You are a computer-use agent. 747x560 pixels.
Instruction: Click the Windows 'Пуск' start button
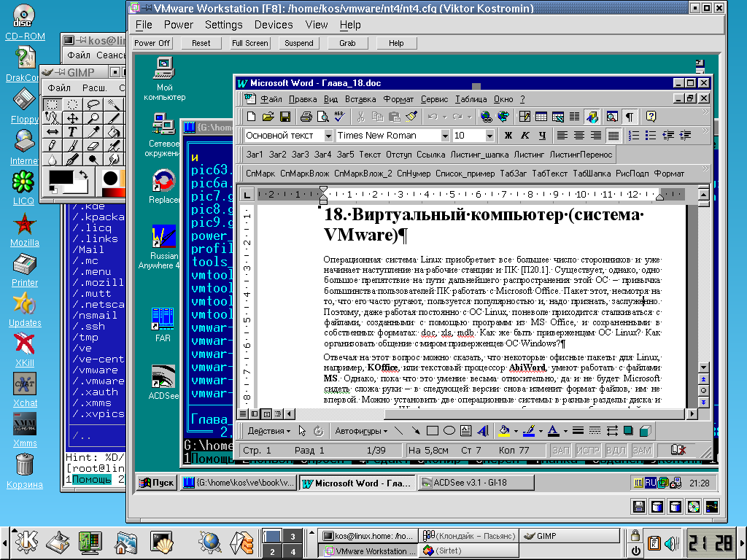(x=157, y=483)
